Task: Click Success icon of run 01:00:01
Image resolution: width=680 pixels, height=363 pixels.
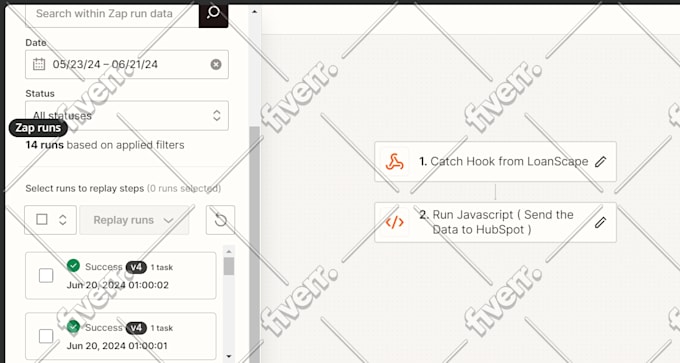Action: 73,326
